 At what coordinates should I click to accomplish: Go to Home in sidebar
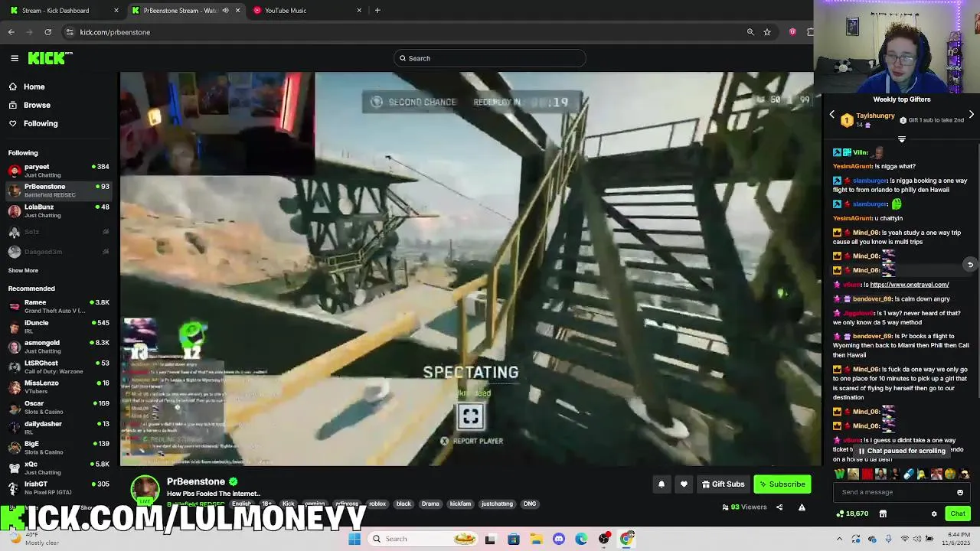coord(34,87)
